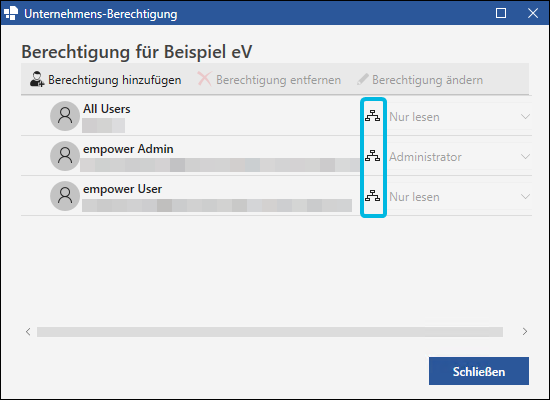550x400 pixels.
Task: Open the Nur lesen dropdown for All Users
Action: click(460, 116)
